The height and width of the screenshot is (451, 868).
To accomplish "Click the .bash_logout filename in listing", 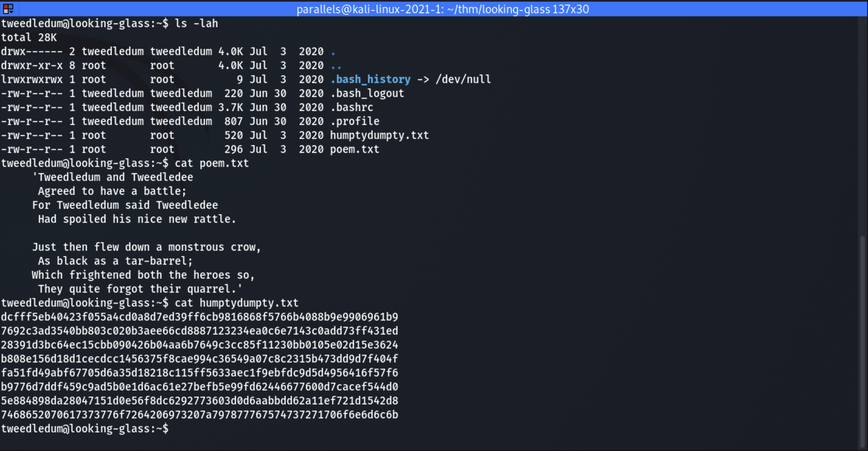I will pyautogui.click(x=367, y=94).
